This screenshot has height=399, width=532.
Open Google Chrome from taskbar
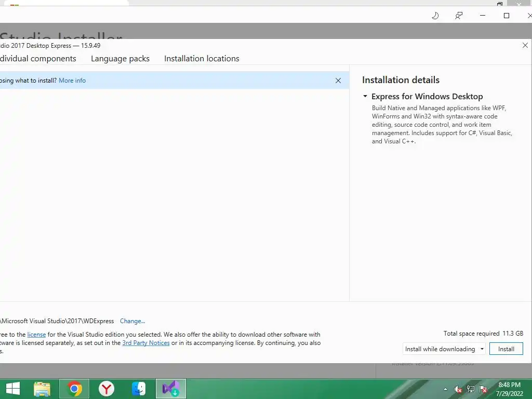click(74, 389)
